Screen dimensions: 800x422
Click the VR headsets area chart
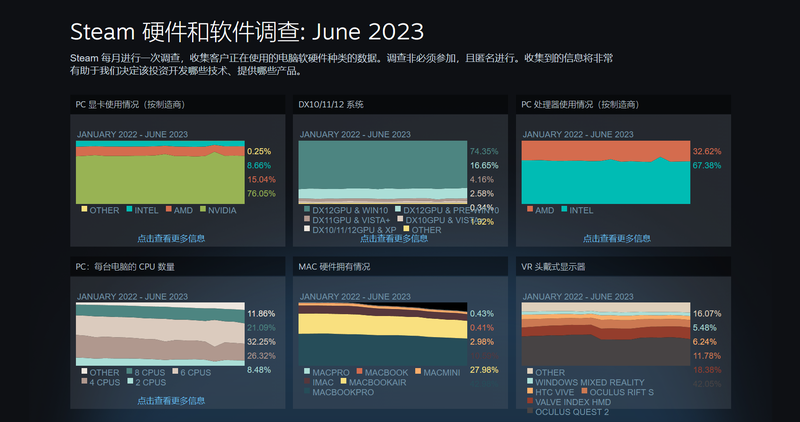(606, 334)
